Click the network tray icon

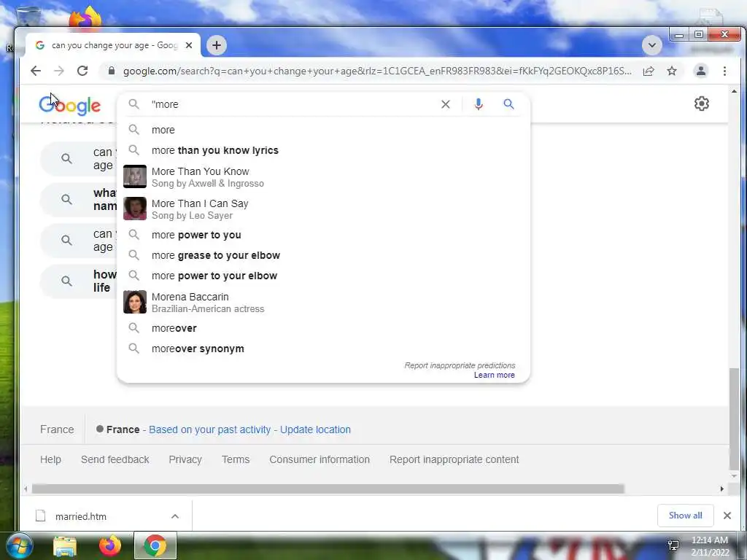pyautogui.click(x=673, y=545)
